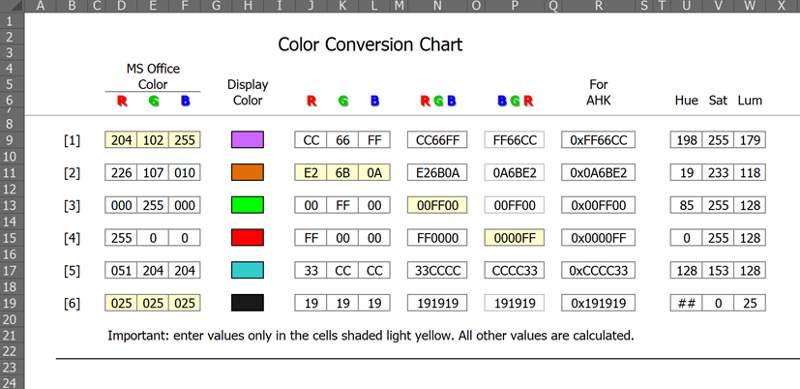Select the yellow cell containing 204
The image size is (800, 389).
(x=121, y=140)
